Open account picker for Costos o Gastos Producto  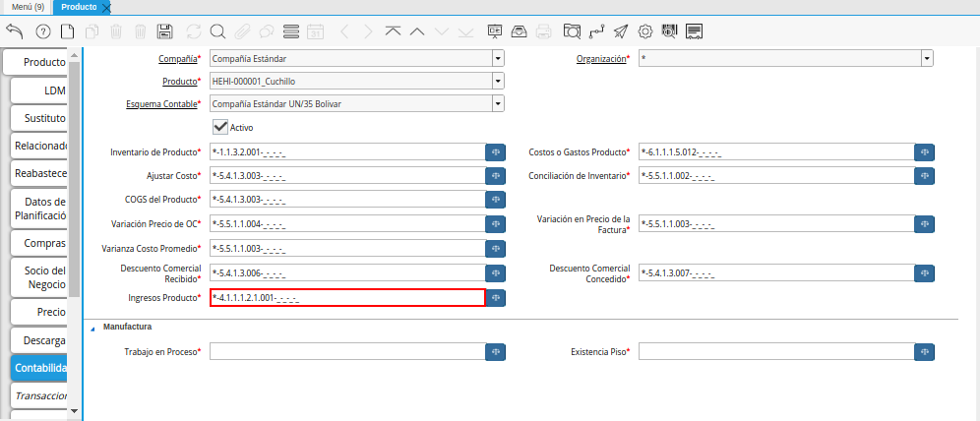(x=924, y=151)
